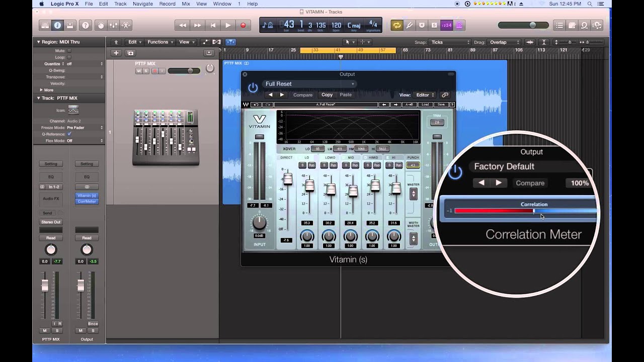Open the Window menu
644x362 pixels.
(222, 4)
